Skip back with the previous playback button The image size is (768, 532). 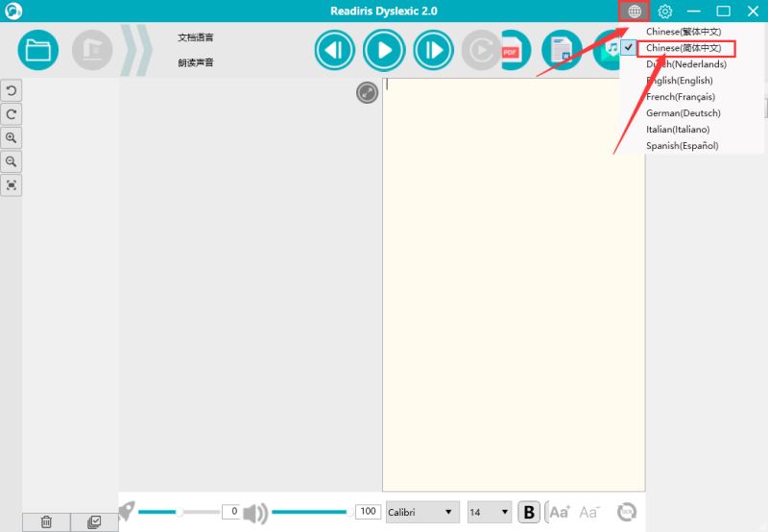pos(335,50)
